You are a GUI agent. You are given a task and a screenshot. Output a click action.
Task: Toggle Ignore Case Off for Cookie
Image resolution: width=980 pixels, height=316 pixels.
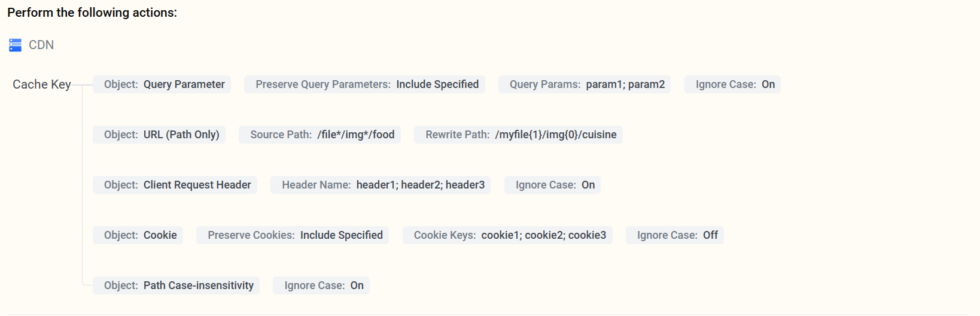(675, 235)
